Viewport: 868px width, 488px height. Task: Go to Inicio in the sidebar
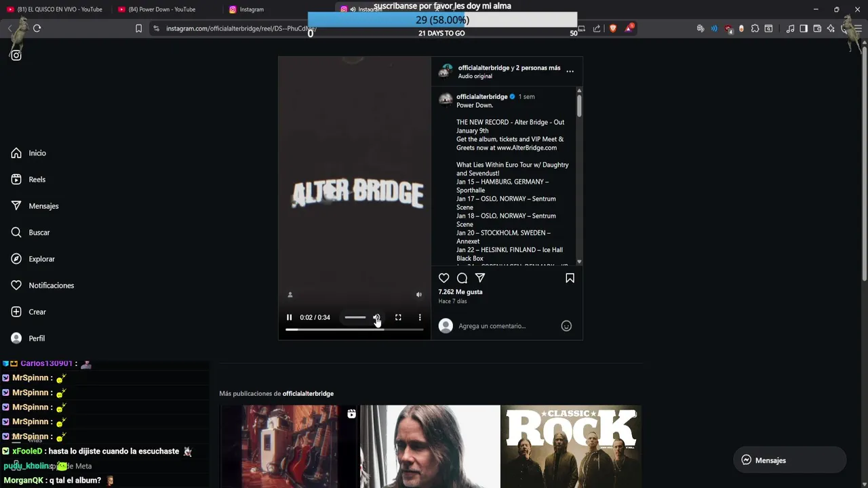point(28,153)
